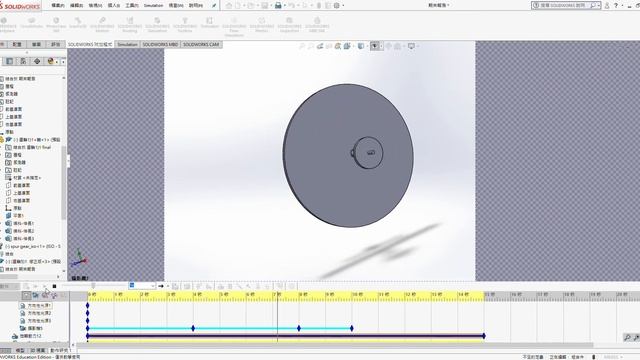This screenshot has height=360, width=640.
Task: Click the PhotoView 360 add-in icon
Action: point(56,25)
